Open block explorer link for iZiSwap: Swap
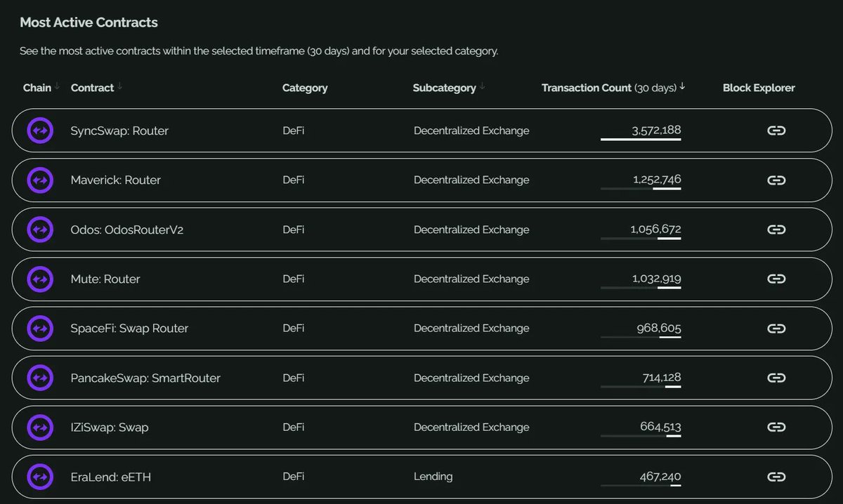The height and width of the screenshot is (504, 843). click(x=776, y=427)
